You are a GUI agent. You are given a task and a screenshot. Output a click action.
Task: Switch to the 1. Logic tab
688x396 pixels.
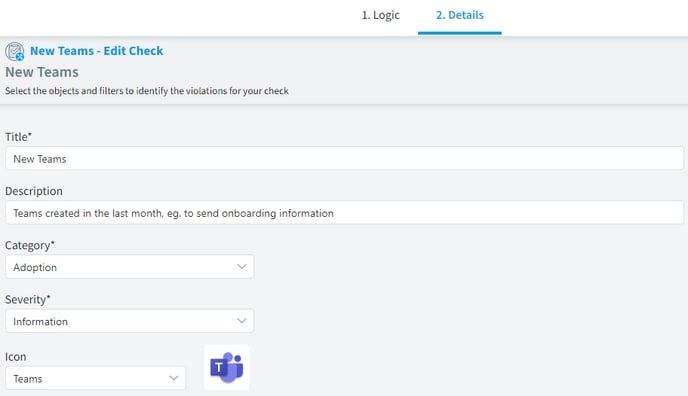pyautogui.click(x=380, y=15)
